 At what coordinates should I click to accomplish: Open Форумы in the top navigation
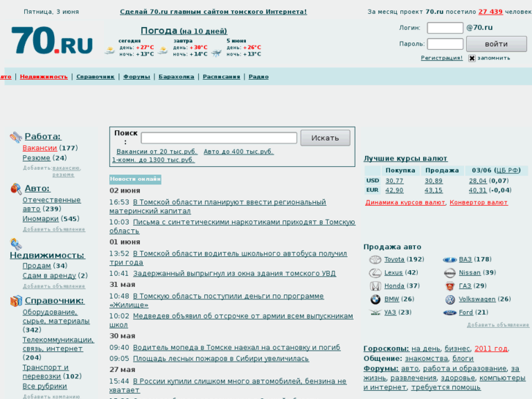(136, 77)
